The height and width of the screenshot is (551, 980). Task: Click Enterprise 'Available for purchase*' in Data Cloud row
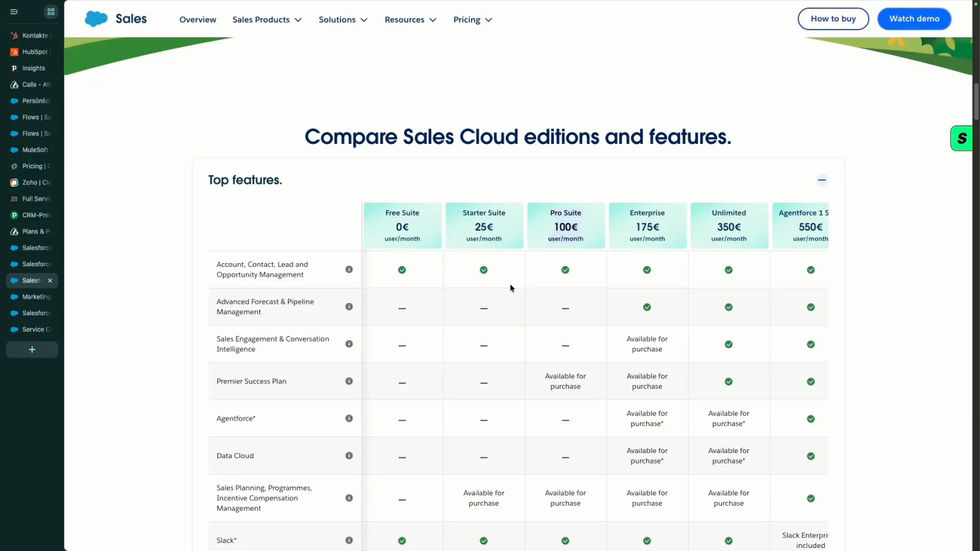(647, 456)
